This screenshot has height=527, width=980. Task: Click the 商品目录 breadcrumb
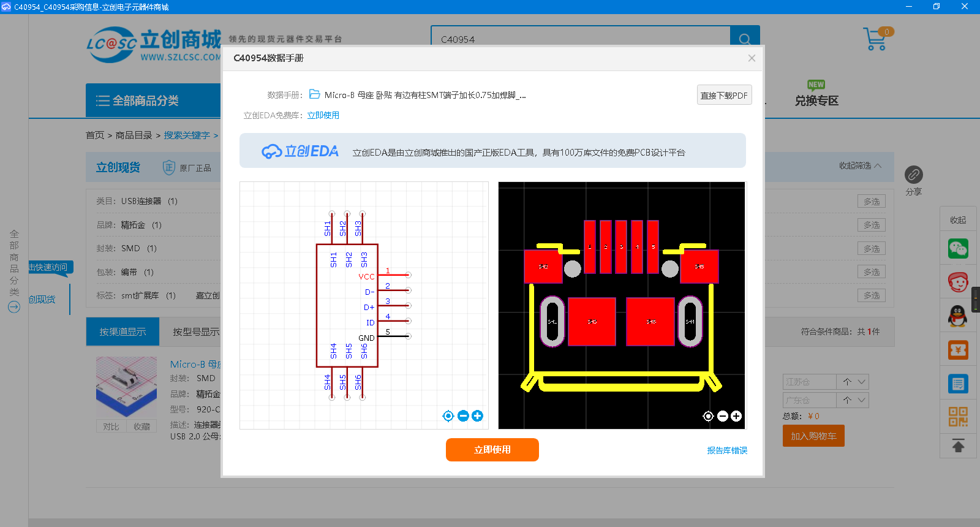134,135
